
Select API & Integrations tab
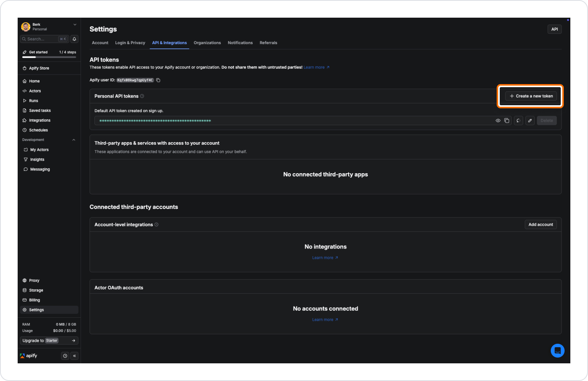pos(169,43)
